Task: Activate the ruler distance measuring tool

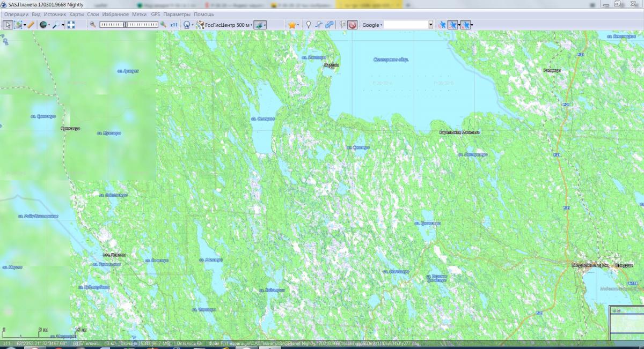Action: coord(31,25)
